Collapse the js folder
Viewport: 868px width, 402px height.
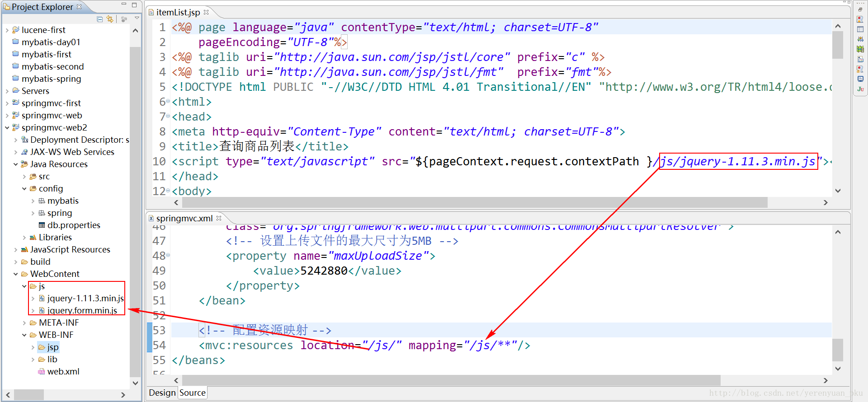point(24,286)
